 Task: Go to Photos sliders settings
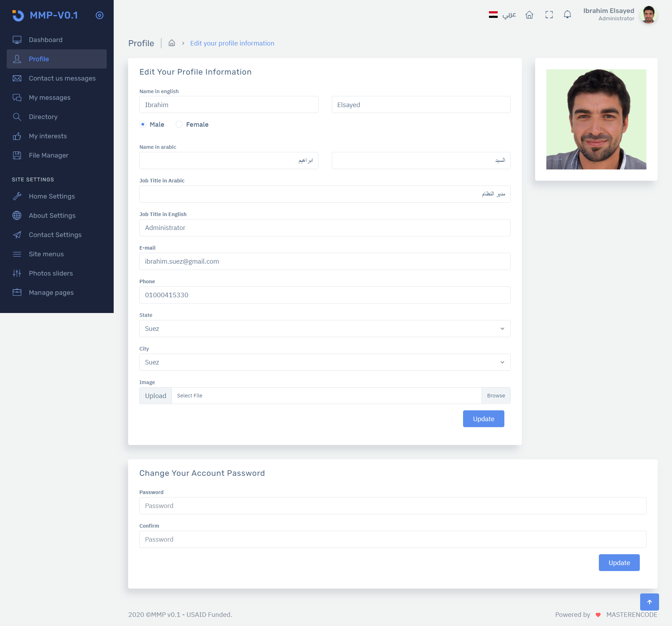tap(51, 273)
